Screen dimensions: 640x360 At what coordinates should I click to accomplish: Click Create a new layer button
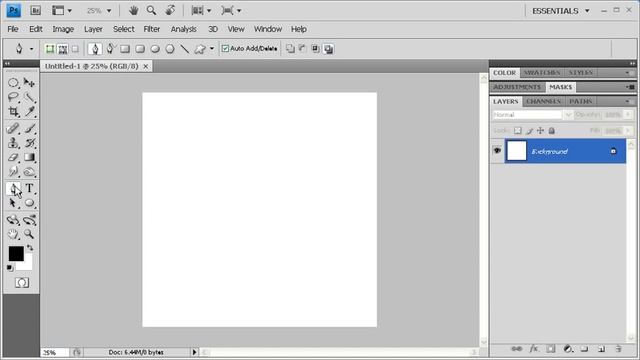pyautogui.click(x=601, y=349)
